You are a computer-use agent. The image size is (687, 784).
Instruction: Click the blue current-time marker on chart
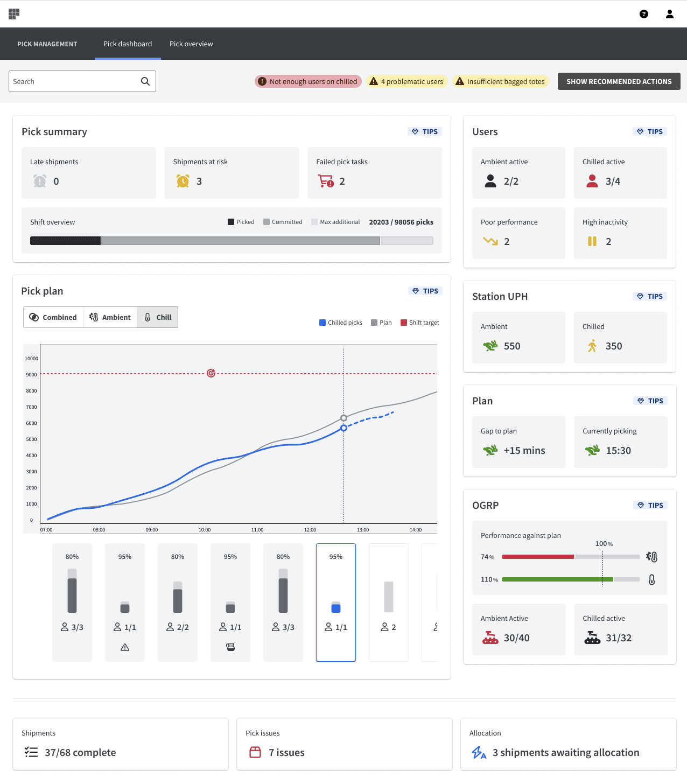(x=343, y=428)
